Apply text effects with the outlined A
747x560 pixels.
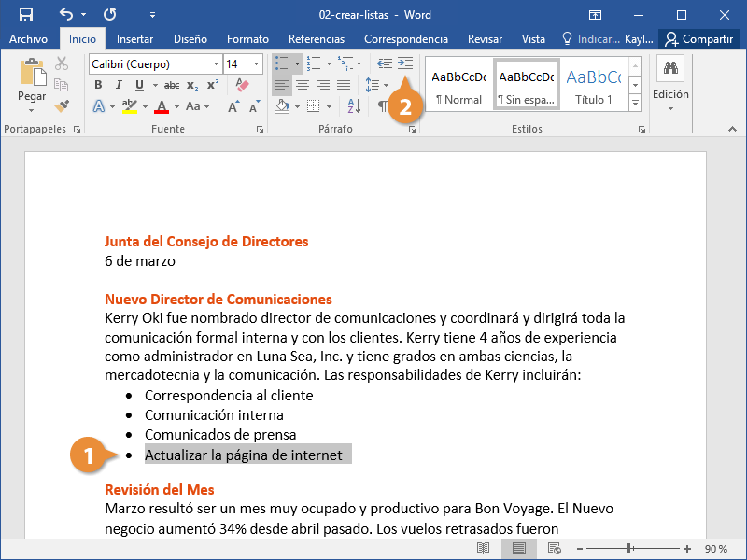coord(99,106)
